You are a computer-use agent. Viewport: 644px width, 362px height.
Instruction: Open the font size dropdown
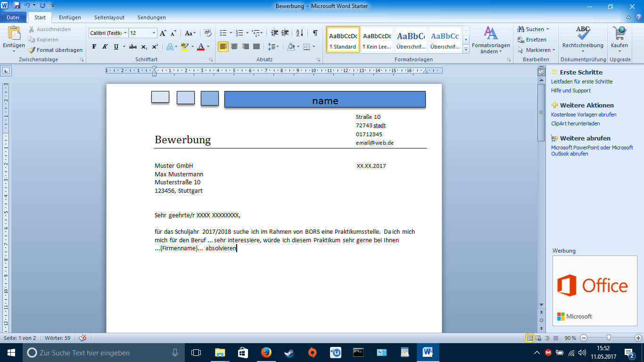click(154, 33)
